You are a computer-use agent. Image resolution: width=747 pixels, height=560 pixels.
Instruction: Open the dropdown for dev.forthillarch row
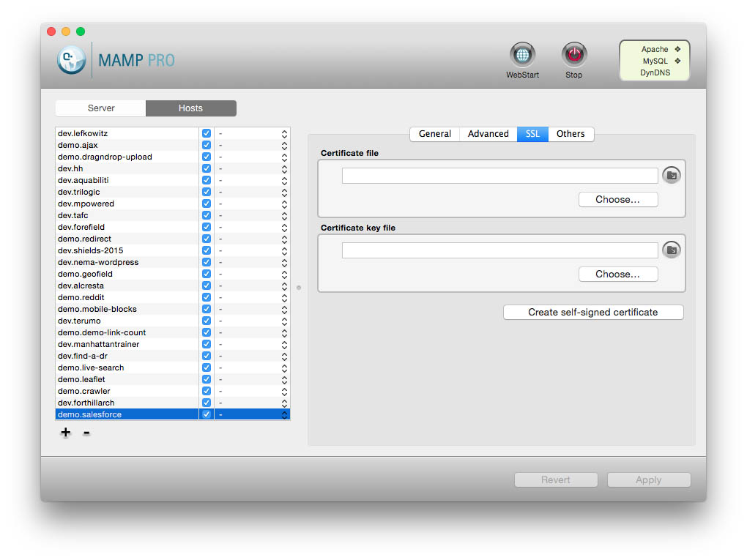coord(284,403)
